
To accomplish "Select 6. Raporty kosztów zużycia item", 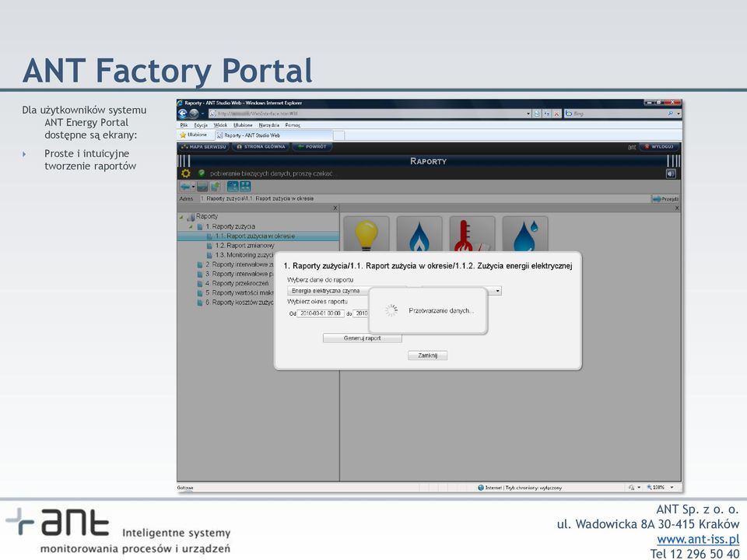I will pos(240,303).
